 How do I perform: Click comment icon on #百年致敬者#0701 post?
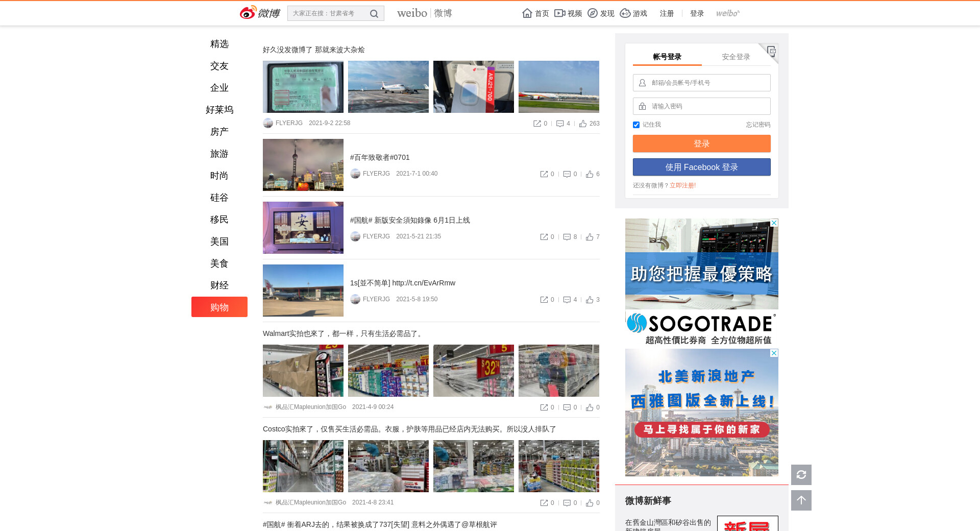pyautogui.click(x=567, y=174)
